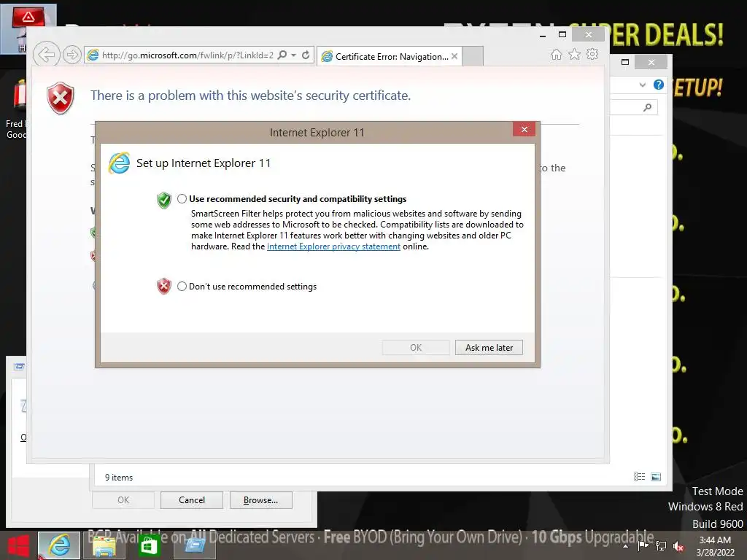This screenshot has height=560, width=747.
Task: Click the muted volume tray icon
Action: (678, 545)
